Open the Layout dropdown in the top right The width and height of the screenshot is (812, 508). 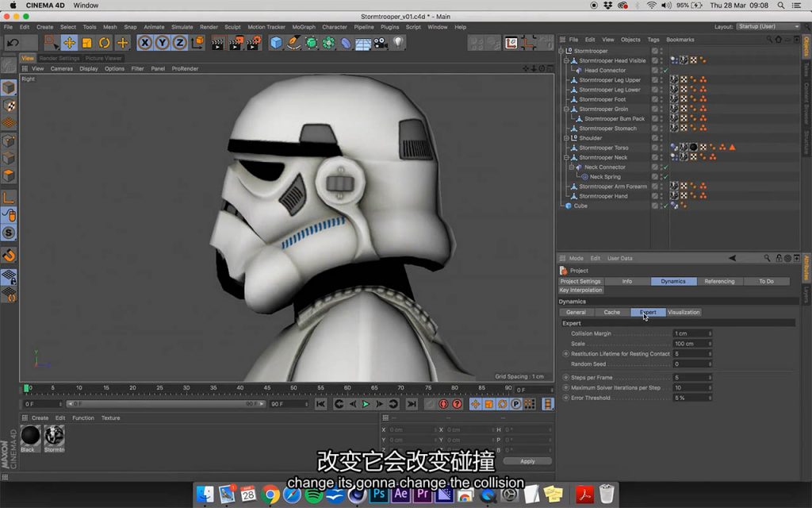pyautogui.click(x=768, y=26)
